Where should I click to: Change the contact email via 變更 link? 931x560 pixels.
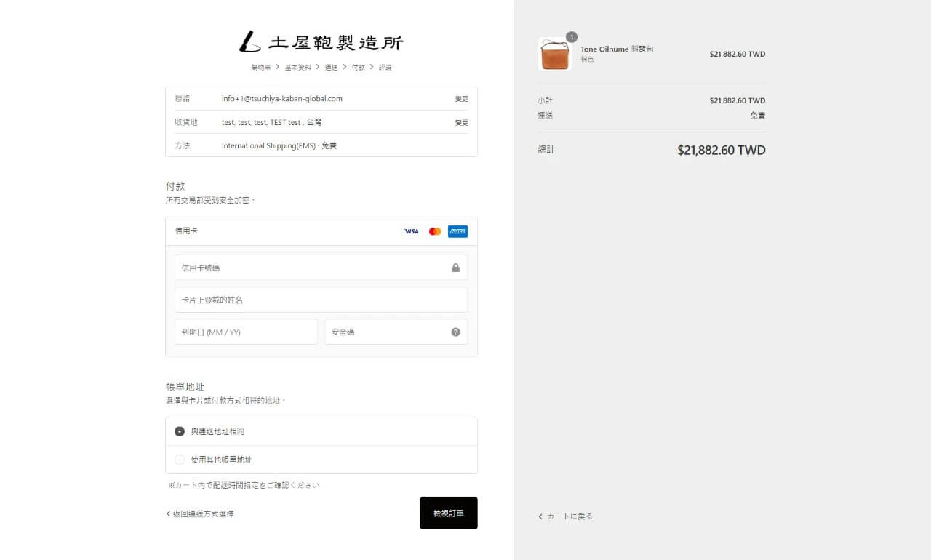(x=462, y=99)
